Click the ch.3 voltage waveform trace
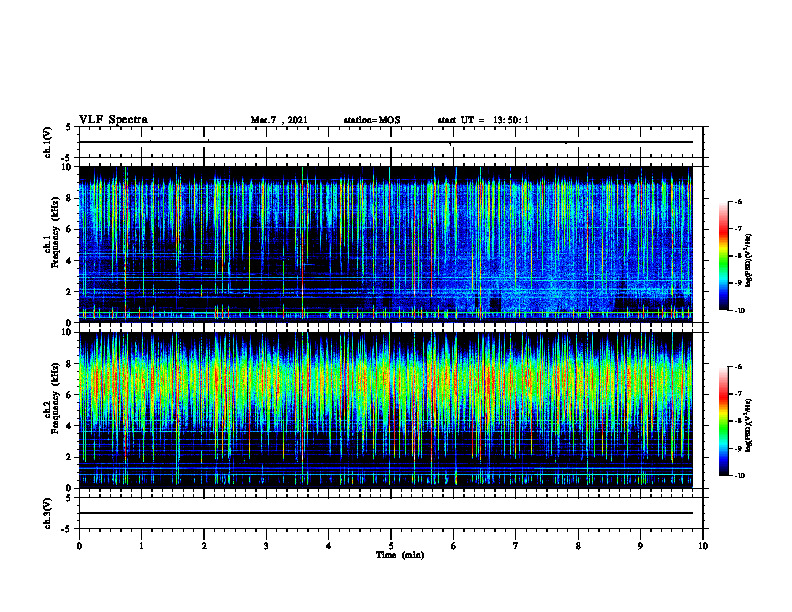Image resolution: width=792 pixels, height=612 pixels. [x=386, y=513]
